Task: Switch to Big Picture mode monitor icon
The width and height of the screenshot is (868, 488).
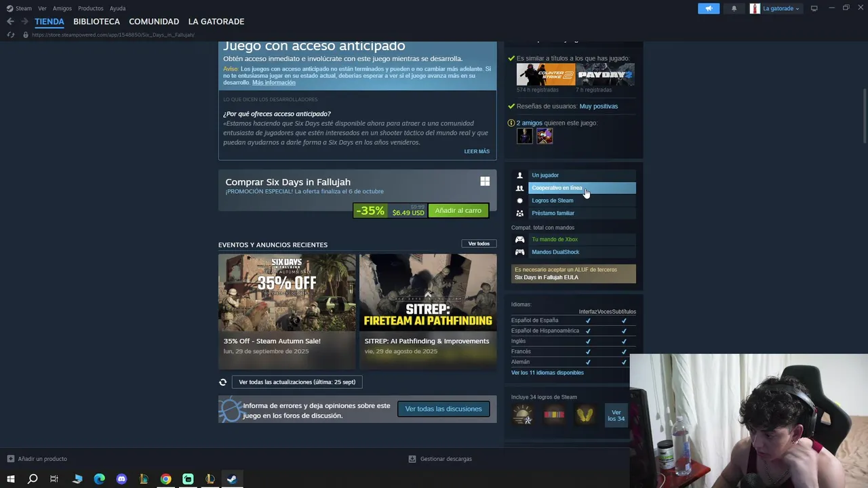Action: [814, 8]
